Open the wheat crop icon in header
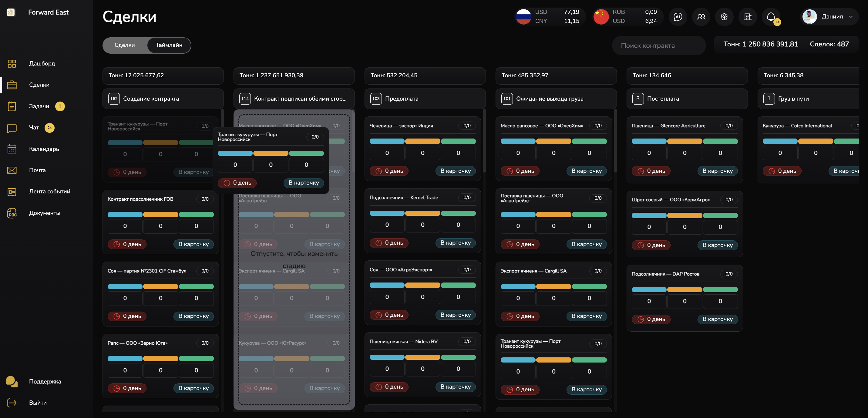Screen dimensions: 868x418 [x=724, y=16]
